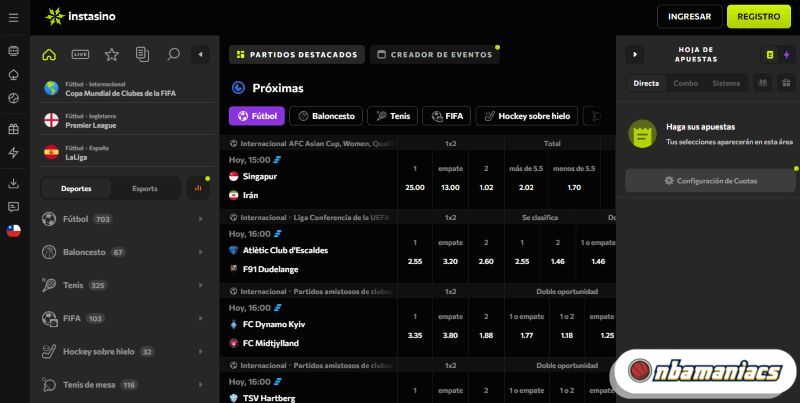800x403 pixels.
Task: Open the bet slip freebet icon
Action: [x=763, y=83]
